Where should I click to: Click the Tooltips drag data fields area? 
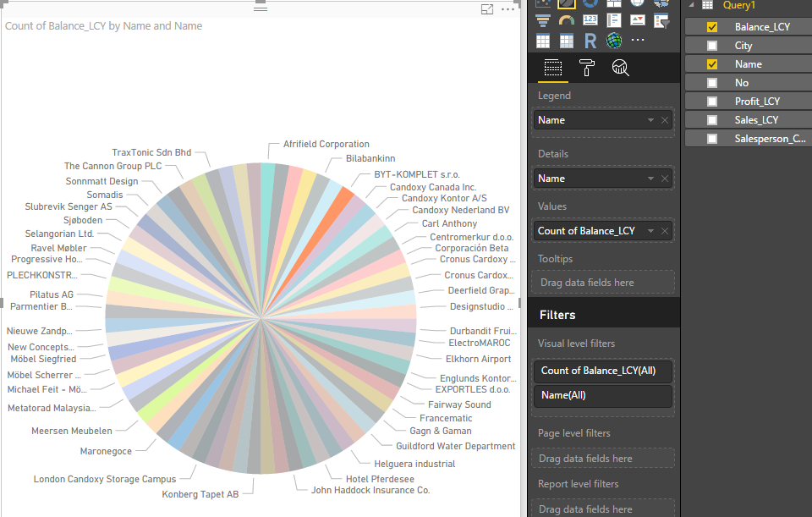coord(603,283)
